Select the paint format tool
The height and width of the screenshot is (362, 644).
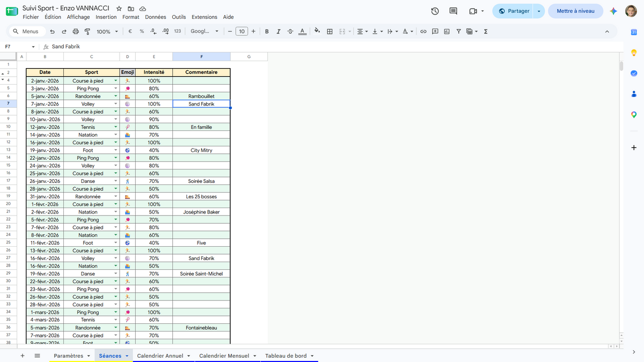click(x=87, y=32)
